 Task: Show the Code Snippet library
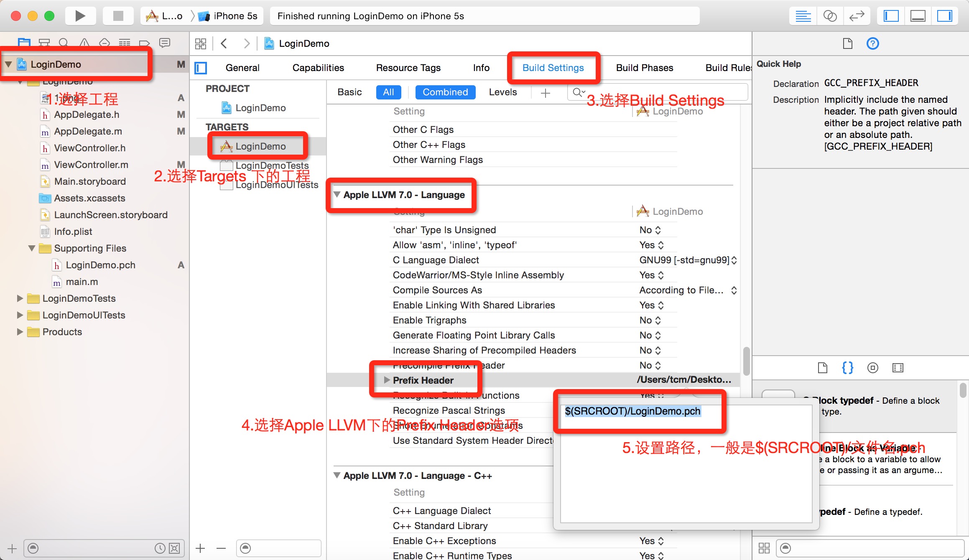(x=847, y=368)
